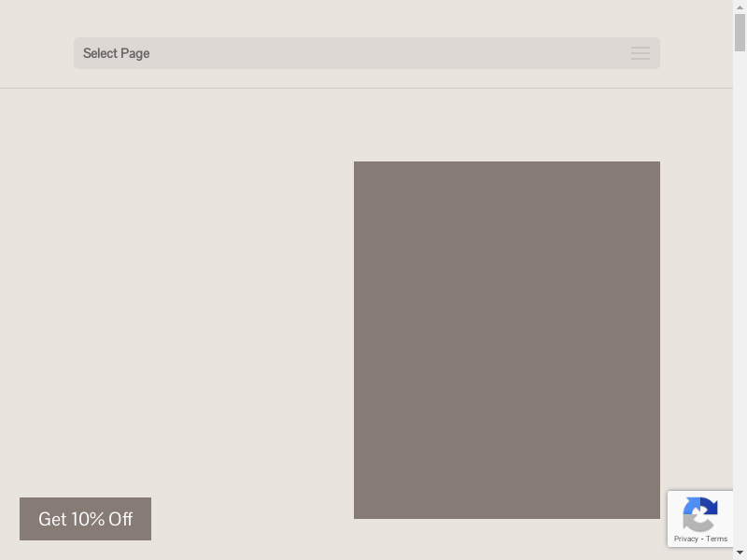The image size is (747, 560).
Task: Click the top edge of the brown image block
Action: [x=506, y=163]
